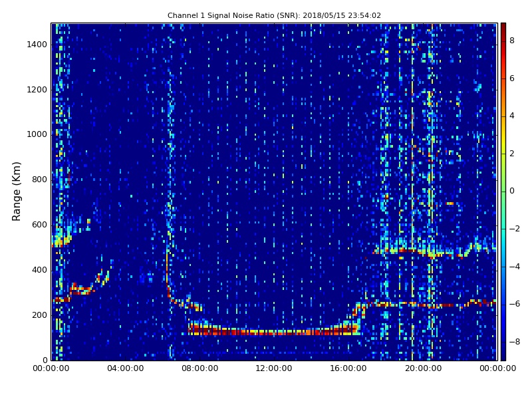Click the colorbar value label 4

(x=512, y=116)
